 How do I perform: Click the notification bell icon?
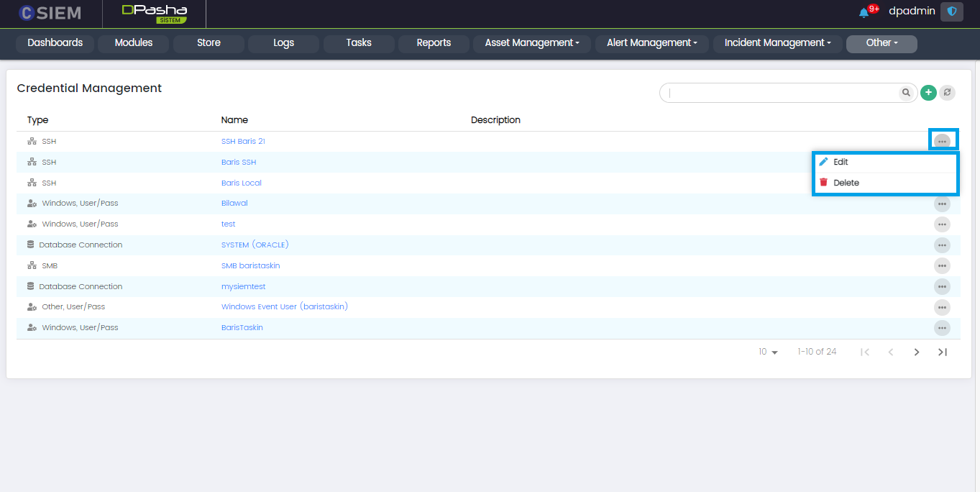point(864,12)
